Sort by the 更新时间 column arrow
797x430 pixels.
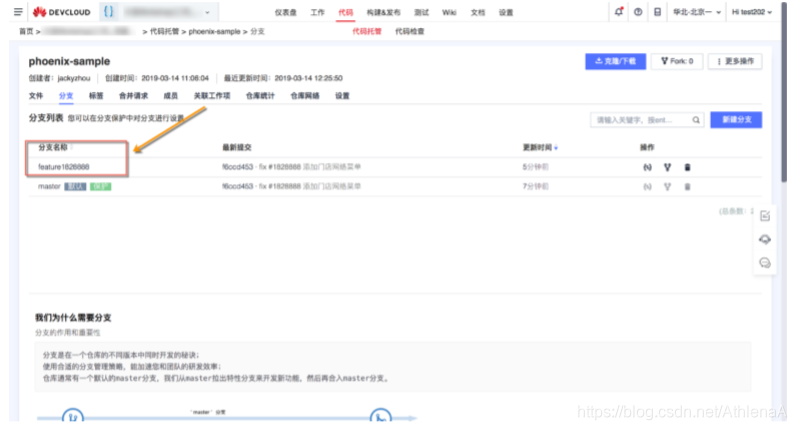click(556, 148)
